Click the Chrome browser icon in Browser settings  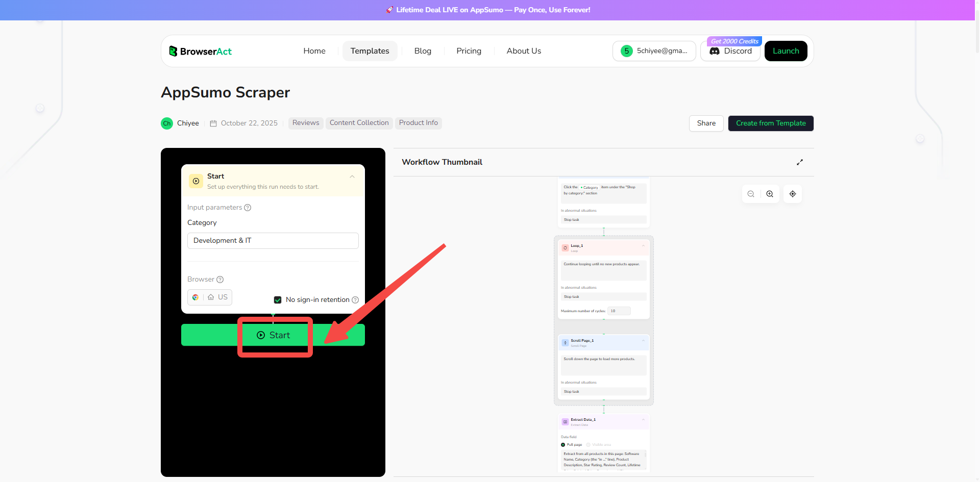click(x=195, y=297)
